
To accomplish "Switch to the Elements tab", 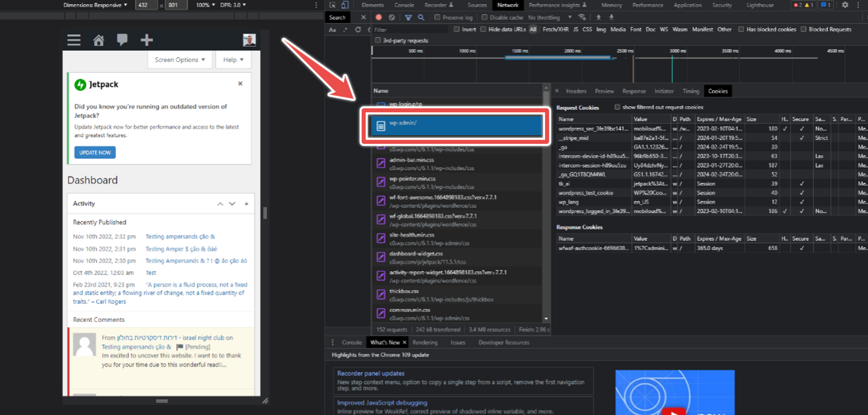I will click(x=373, y=5).
